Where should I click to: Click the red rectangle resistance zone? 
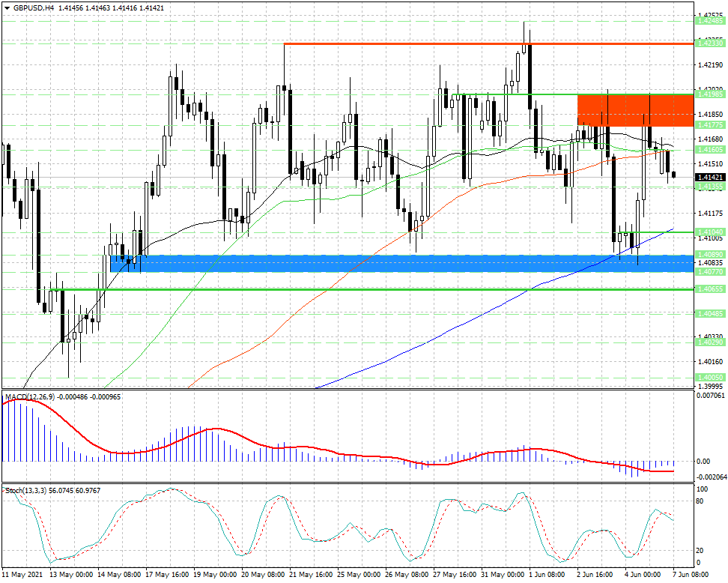[x=636, y=110]
